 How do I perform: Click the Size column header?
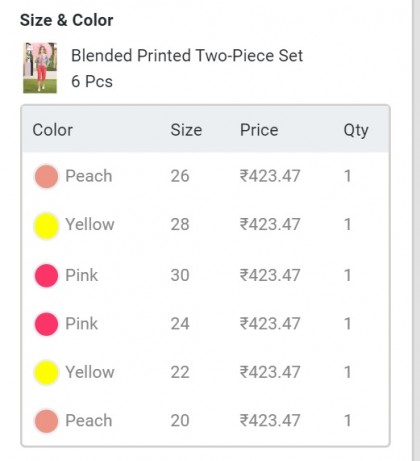pyautogui.click(x=186, y=130)
